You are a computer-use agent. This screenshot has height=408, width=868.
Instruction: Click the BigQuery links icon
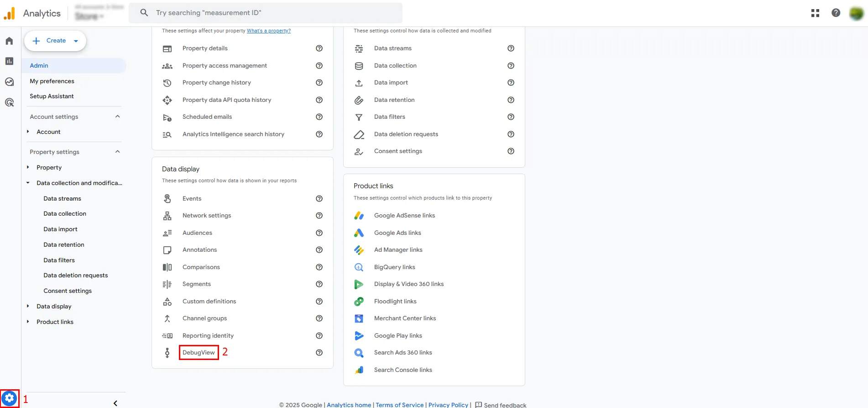click(x=359, y=267)
